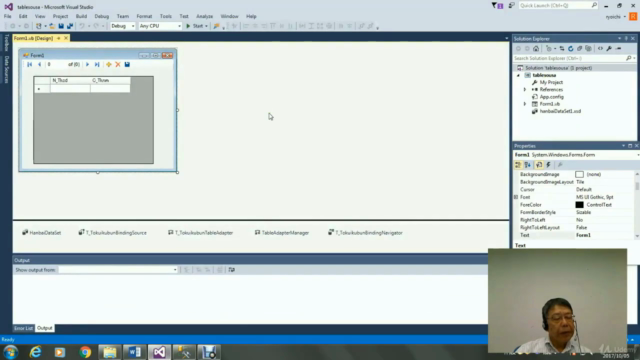The width and height of the screenshot is (640, 360).
Task: Select My Project in Solution Explorer
Action: 551,82
